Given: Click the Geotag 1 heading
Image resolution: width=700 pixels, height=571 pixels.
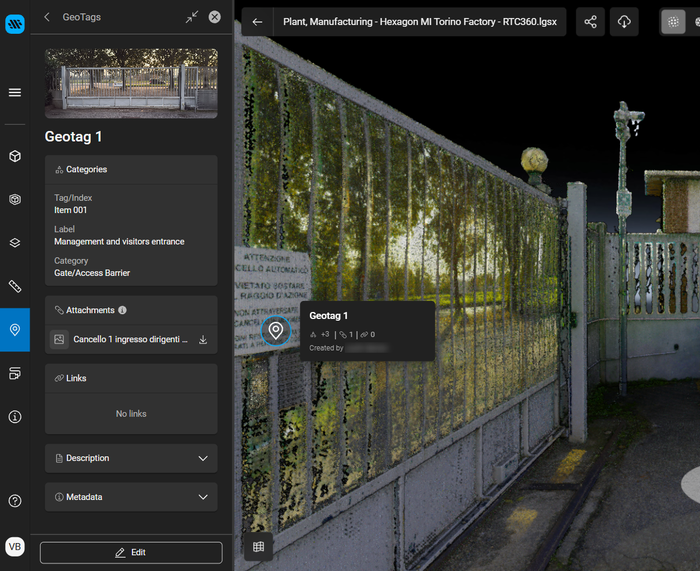Looking at the screenshot, I should coord(73,137).
